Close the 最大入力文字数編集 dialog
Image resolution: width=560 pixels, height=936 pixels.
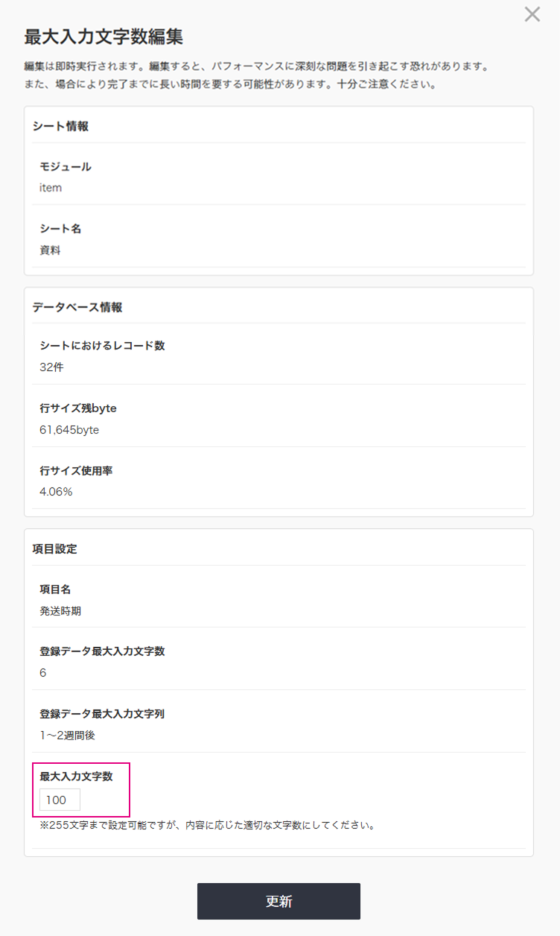[x=532, y=14]
